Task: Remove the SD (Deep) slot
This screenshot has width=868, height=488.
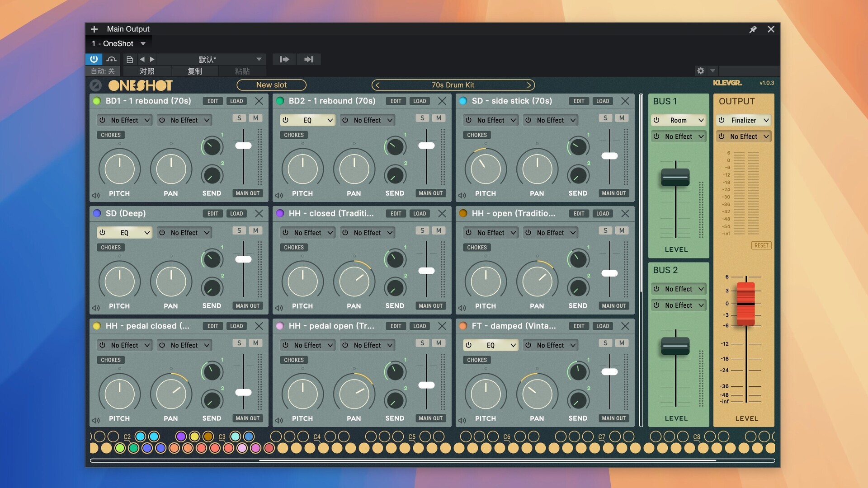Action: tap(259, 213)
